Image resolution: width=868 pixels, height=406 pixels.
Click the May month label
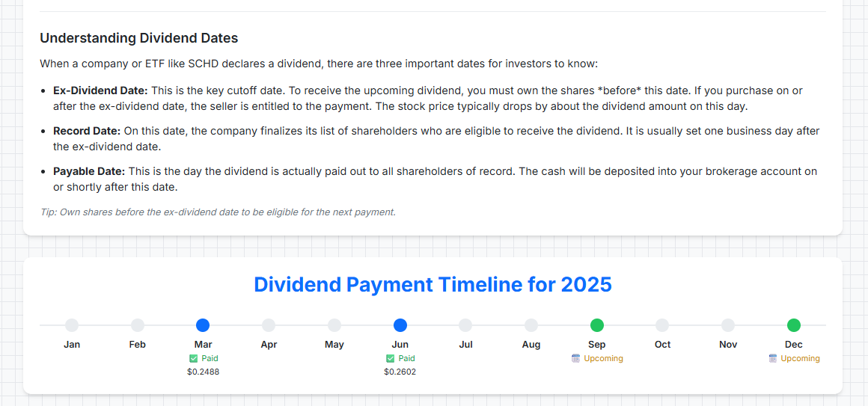pyautogui.click(x=334, y=345)
